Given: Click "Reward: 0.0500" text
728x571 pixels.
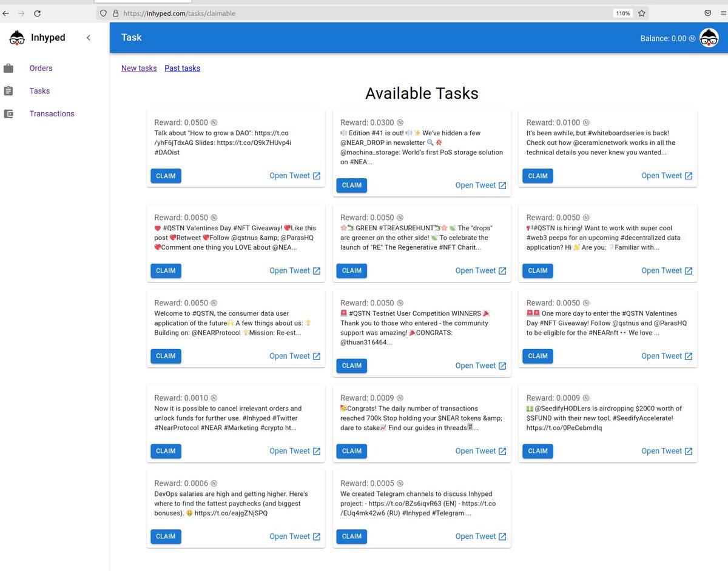Looking at the screenshot, I should point(186,122).
